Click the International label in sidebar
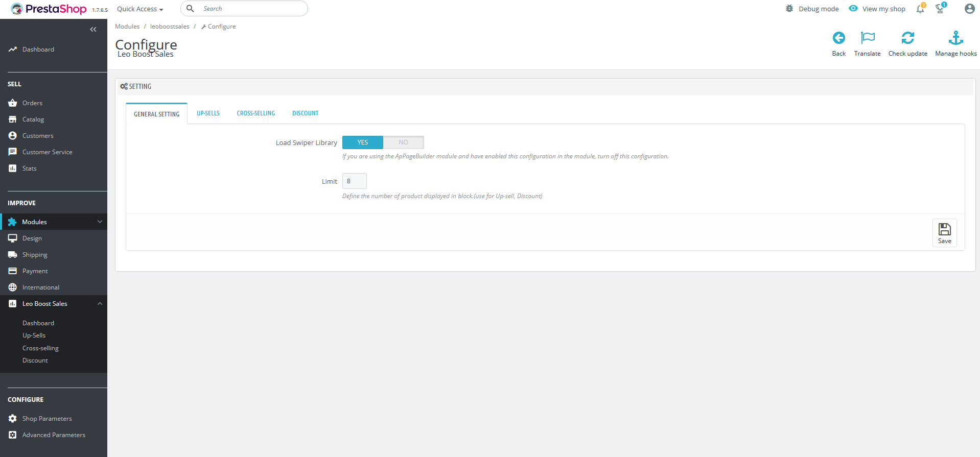Viewport: 980px width, 457px height. pos(41,287)
